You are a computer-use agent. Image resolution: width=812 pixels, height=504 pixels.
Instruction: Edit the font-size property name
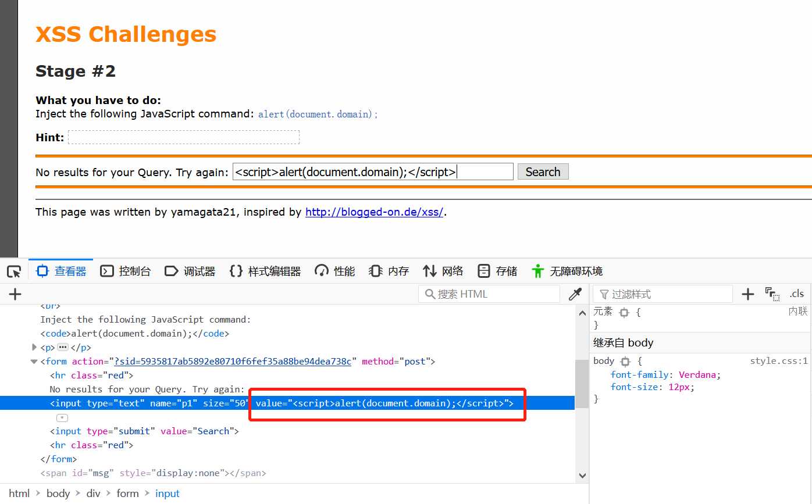coord(635,387)
